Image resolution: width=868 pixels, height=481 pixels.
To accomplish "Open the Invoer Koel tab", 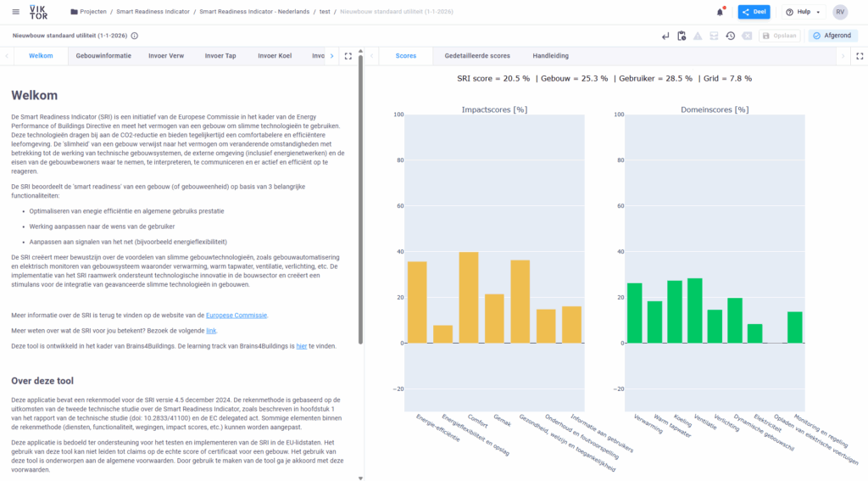I will pos(275,56).
